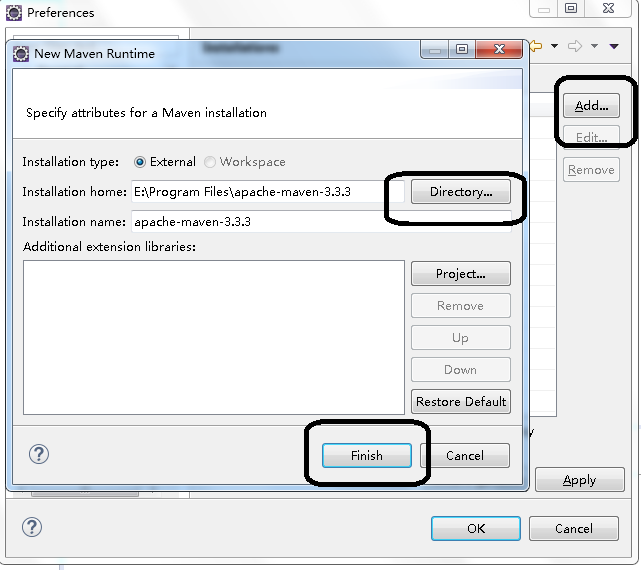Click the Eclipse icon in New Maven Runtime title bar
641x570 pixels.
(21, 54)
